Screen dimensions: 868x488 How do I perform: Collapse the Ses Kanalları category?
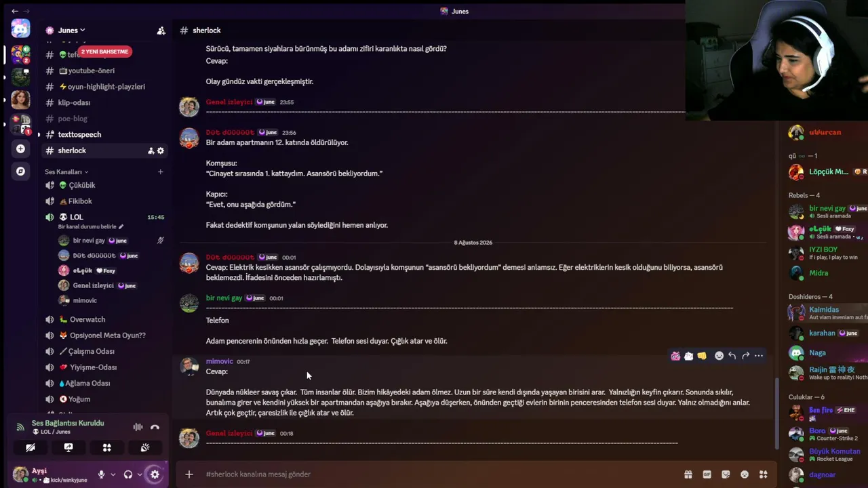(66, 172)
